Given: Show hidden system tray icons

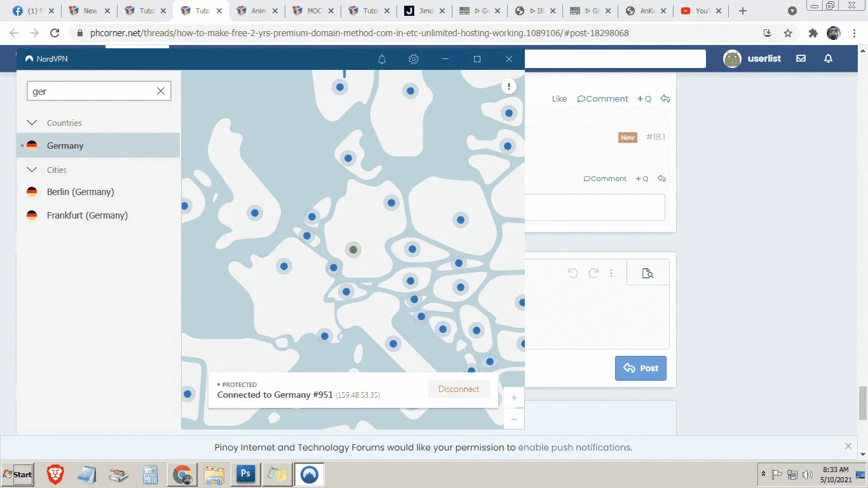Looking at the screenshot, I should click(763, 475).
